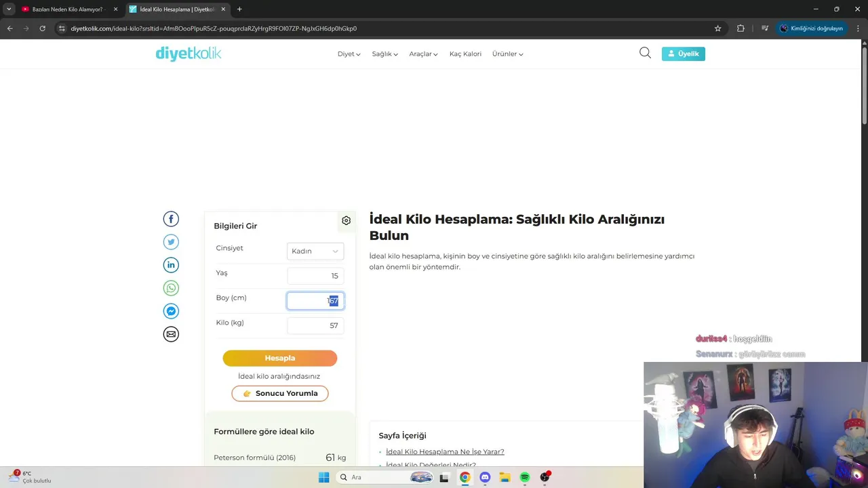Reload the current page
Image resolution: width=868 pixels, height=488 pixels.
tap(42, 28)
